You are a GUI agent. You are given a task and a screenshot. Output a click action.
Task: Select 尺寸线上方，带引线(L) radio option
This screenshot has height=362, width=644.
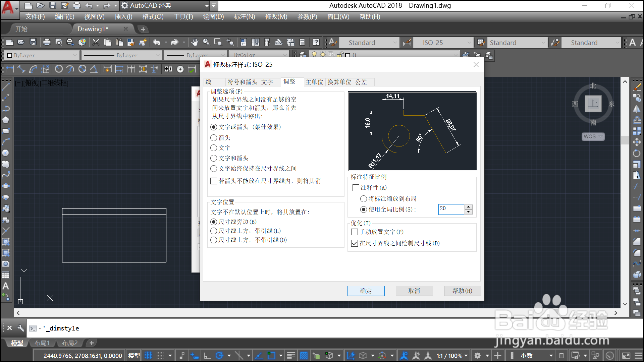coord(245,231)
